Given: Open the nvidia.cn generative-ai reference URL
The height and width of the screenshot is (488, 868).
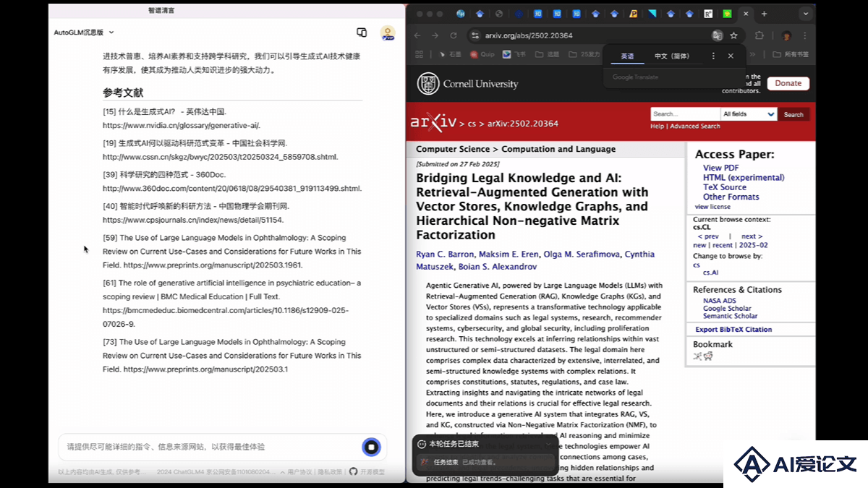Looking at the screenshot, I should point(182,125).
